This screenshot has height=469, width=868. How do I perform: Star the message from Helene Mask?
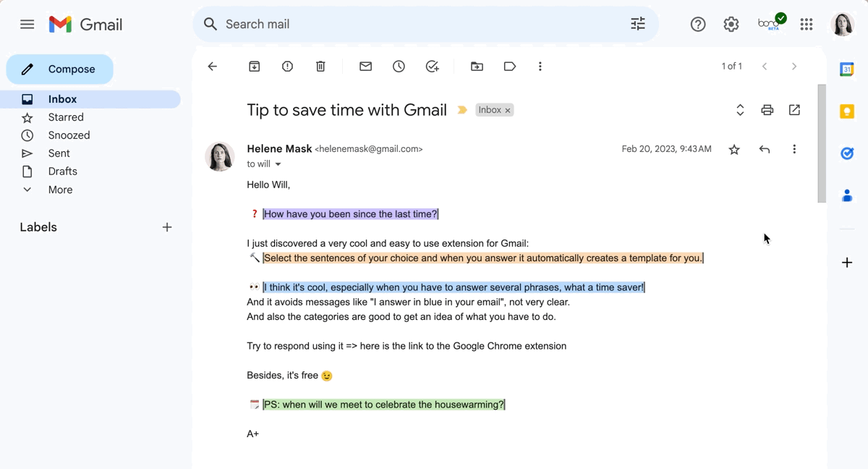[x=734, y=149]
